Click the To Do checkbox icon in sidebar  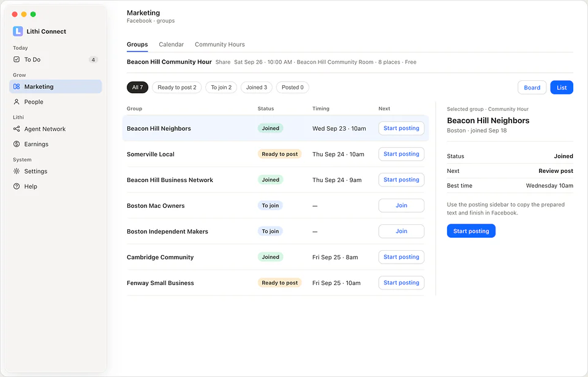(17, 59)
